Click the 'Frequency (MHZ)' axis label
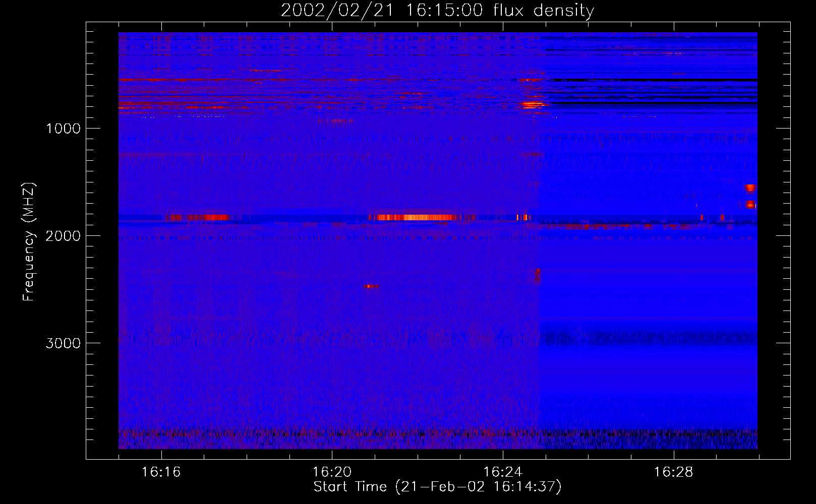 click(x=29, y=241)
